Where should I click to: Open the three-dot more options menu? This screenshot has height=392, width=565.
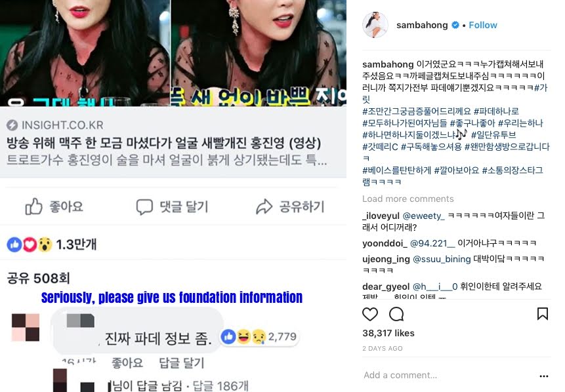tap(544, 376)
